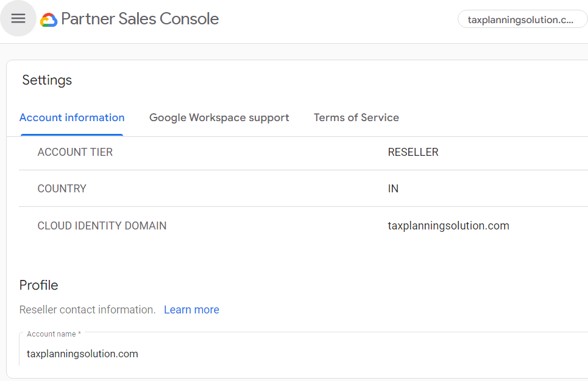The height and width of the screenshot is (381, 588).
Task: Open the hamburger navigation menu
Action: click(x=18, y=18)
